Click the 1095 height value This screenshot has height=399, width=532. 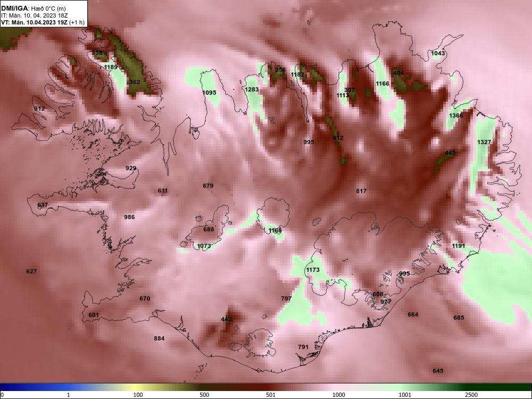click(x=209, y=93)
